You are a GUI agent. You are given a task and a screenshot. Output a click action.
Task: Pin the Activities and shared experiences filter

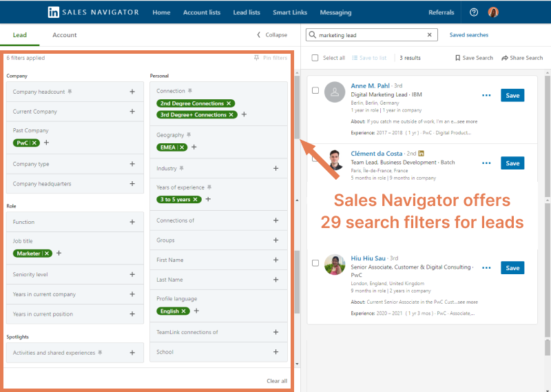pos(100,352)
